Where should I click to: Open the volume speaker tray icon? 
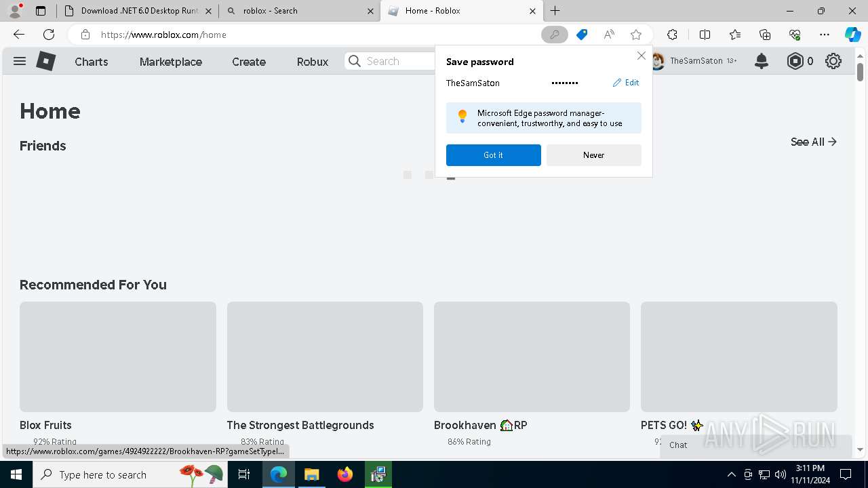[x=781, y=474]
